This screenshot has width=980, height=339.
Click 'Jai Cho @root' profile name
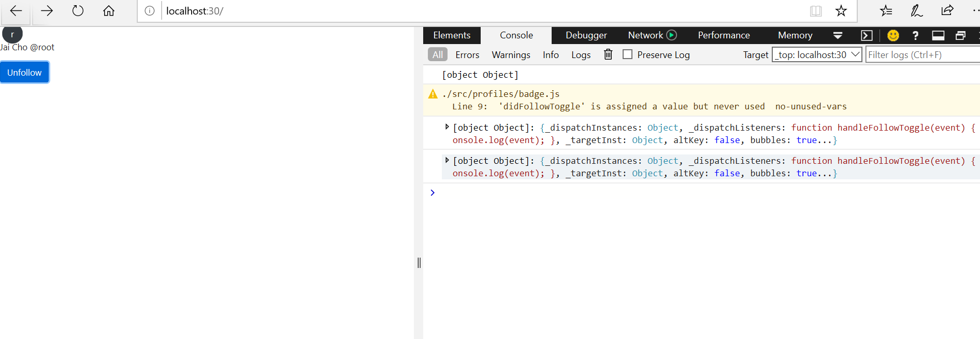27,47
